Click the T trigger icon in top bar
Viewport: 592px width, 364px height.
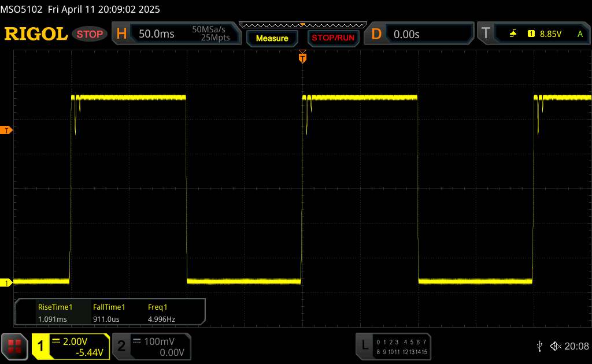485,34
